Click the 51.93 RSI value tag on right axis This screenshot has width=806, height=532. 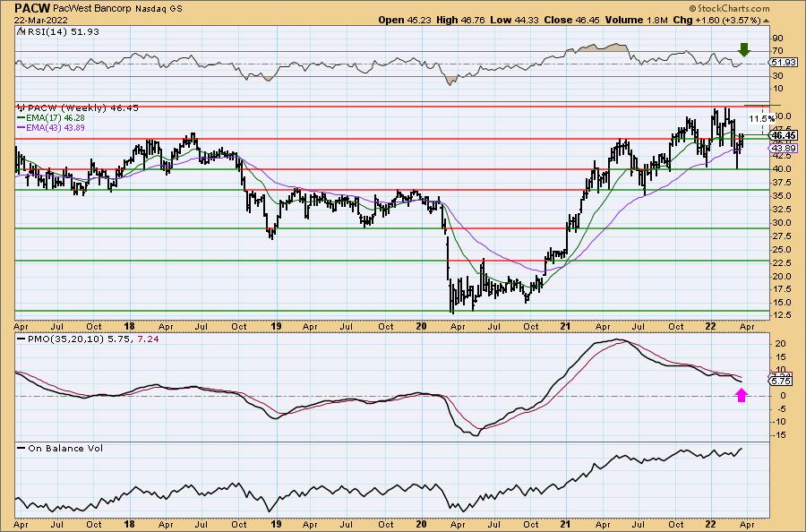[783, 62]
